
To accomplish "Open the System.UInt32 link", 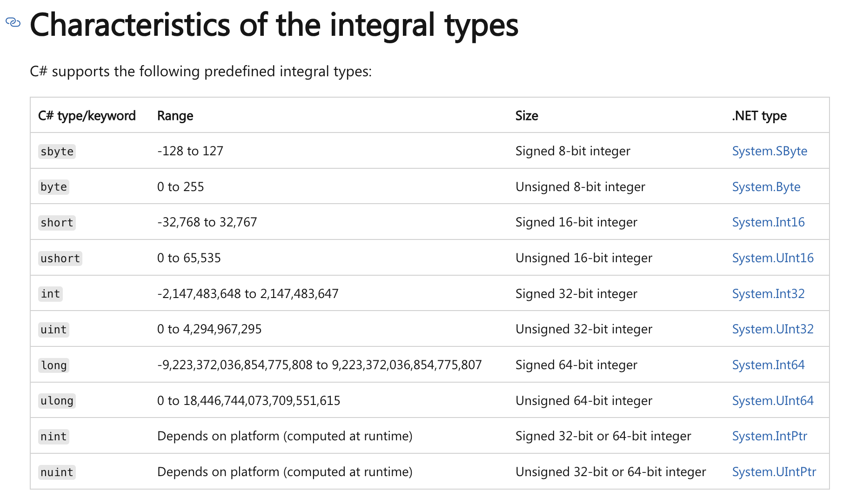I will tap(773, 329).
